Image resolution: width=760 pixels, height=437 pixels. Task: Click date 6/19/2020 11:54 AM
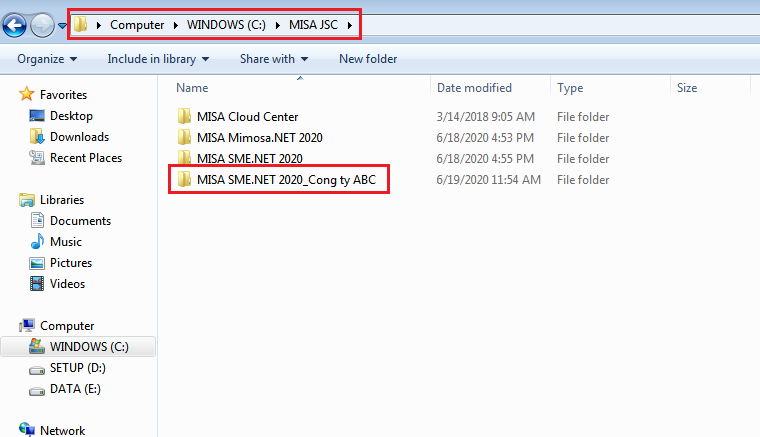point(488,180)
